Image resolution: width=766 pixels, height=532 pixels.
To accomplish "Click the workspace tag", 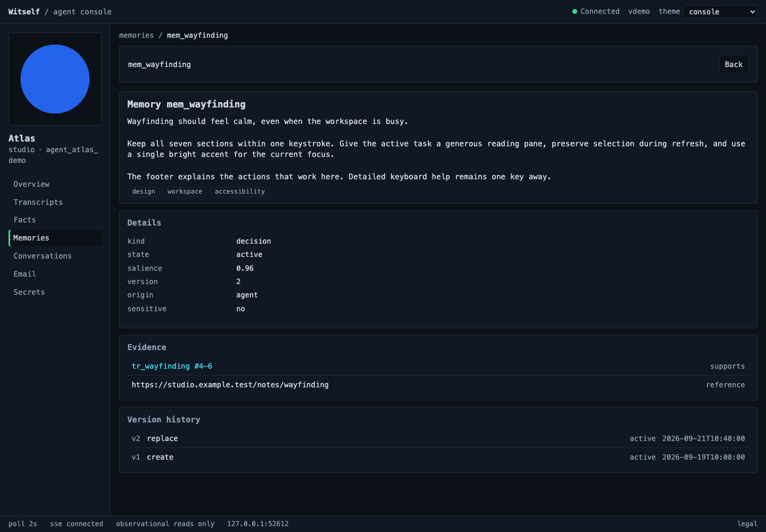I will tap(185, 192).
